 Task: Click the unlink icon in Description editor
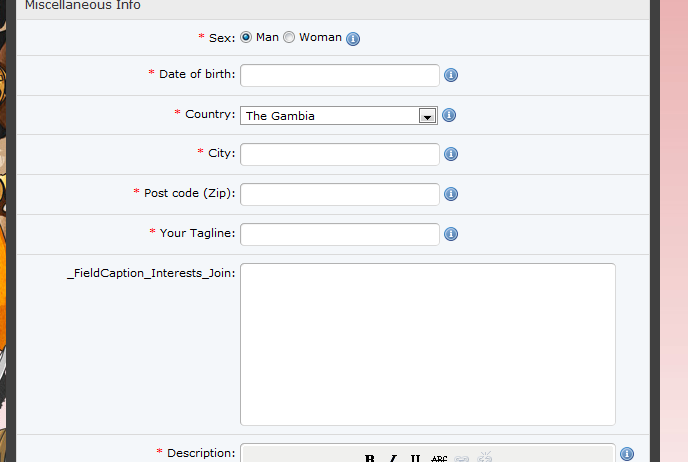(485, 458)
